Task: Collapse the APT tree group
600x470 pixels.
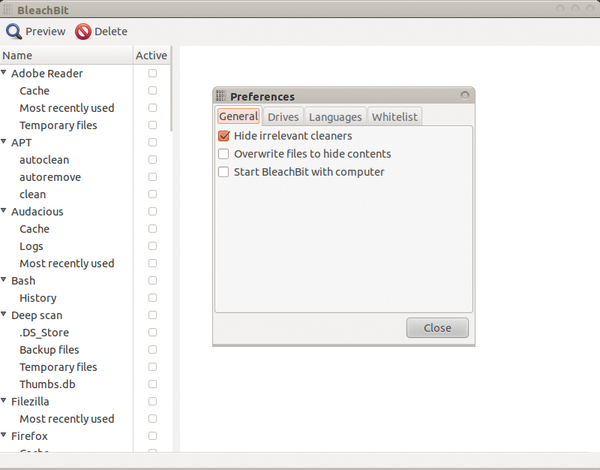Action: click(4, 142)
